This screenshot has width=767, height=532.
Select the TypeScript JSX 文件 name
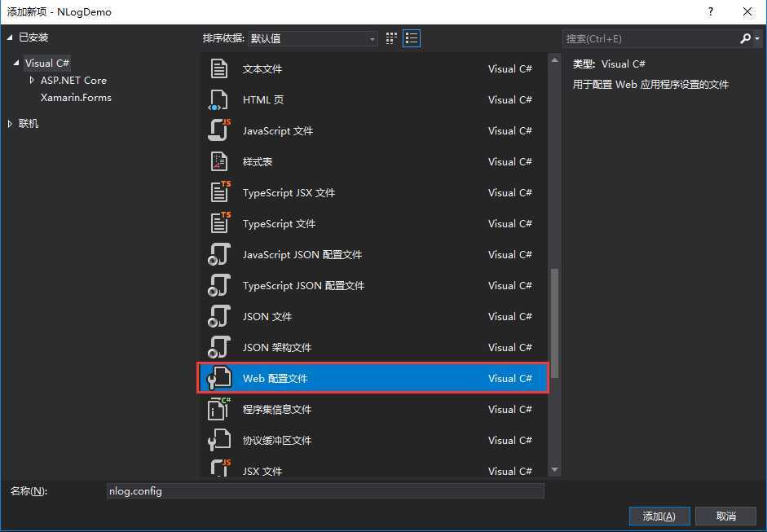(x=289, y=192)
